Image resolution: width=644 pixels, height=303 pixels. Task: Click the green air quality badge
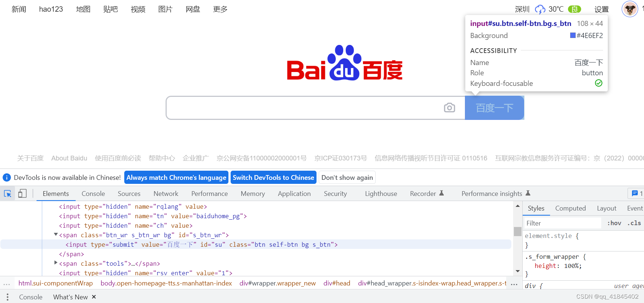click(575, 9)
